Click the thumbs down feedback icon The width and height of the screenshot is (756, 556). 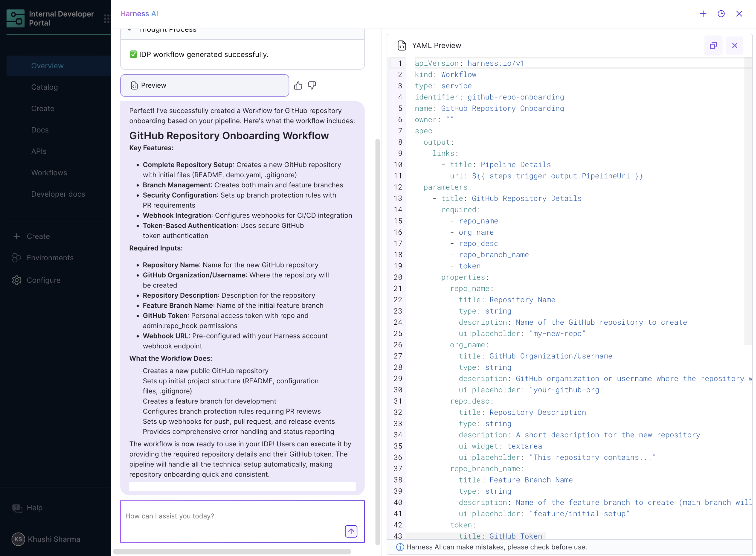point(312,85)
